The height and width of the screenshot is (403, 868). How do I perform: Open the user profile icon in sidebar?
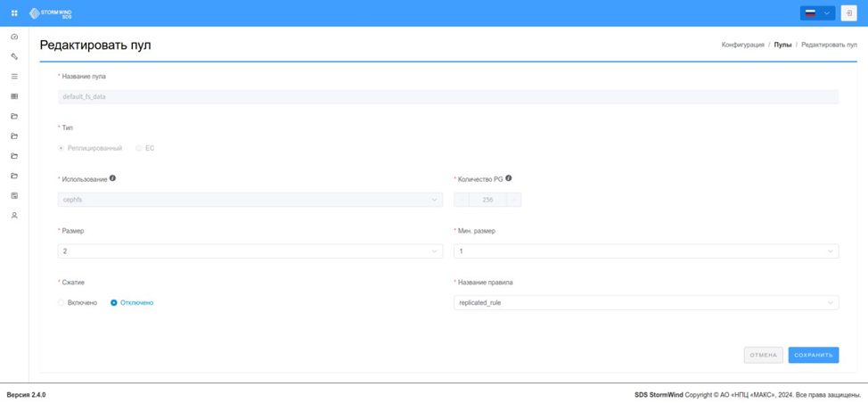(x=14, y=216)
